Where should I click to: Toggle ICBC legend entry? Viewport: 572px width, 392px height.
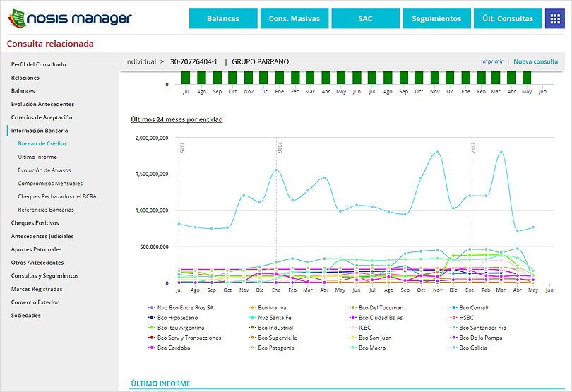tap(366, 328)
